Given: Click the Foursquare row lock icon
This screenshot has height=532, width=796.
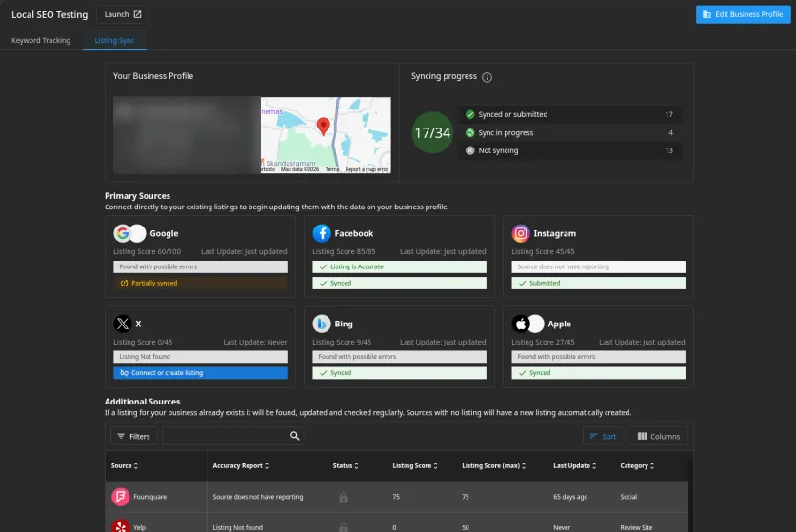Looking at the screenshot, I should coord(343,497).
